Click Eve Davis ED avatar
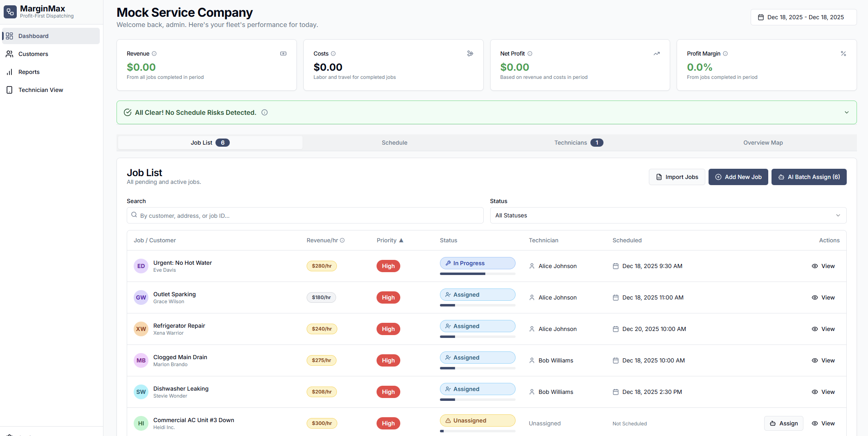The height and width of the screenshot is (436, 868). click(x=141, y=266)
